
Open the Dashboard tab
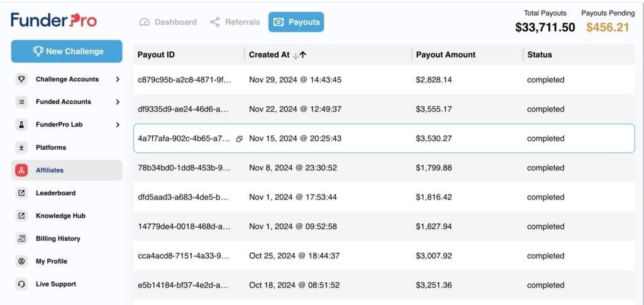point(168,22)
